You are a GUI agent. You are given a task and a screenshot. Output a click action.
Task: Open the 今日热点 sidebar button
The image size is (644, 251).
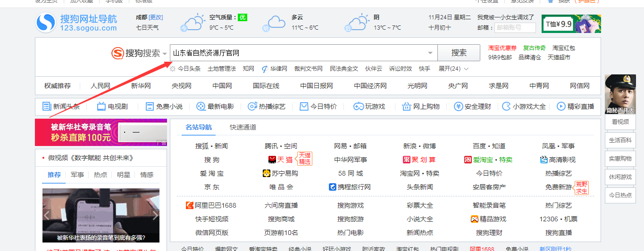click(x=620, y=195)
